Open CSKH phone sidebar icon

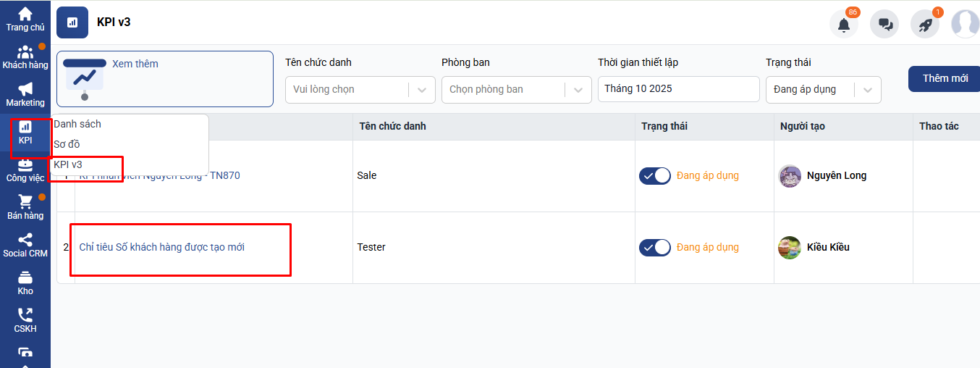tap(25, 316)
